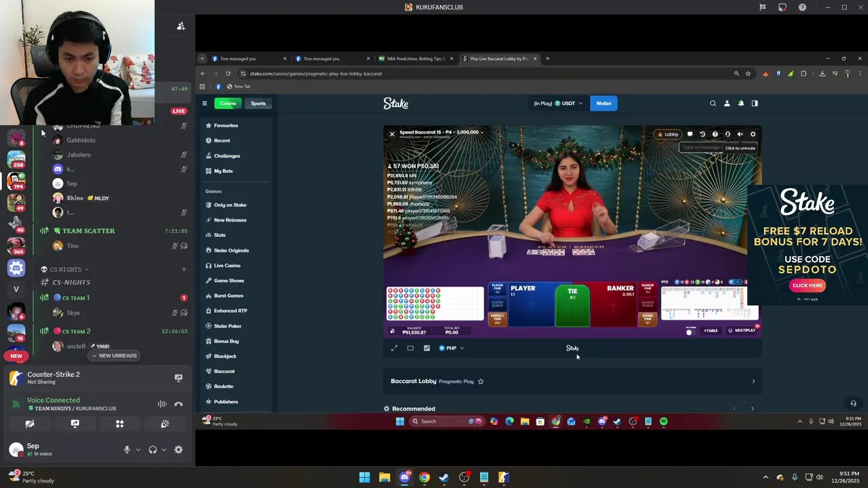
Task: Toggle Discord camera on
Action: pos(30,424)
